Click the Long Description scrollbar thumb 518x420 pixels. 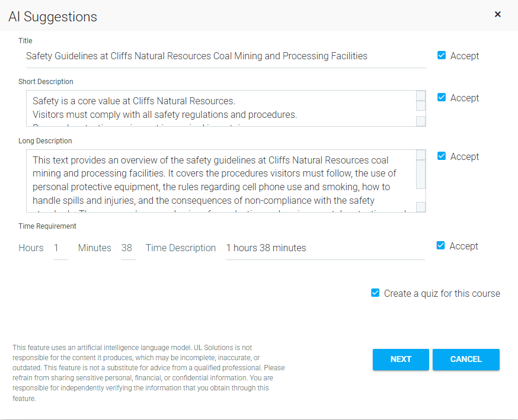point(421,174)
